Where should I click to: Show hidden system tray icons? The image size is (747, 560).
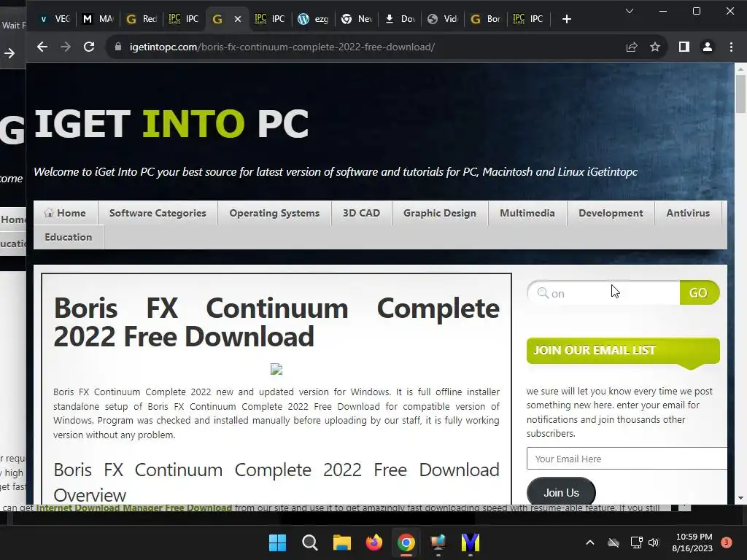pyautogui.click(x=589, y=542)
